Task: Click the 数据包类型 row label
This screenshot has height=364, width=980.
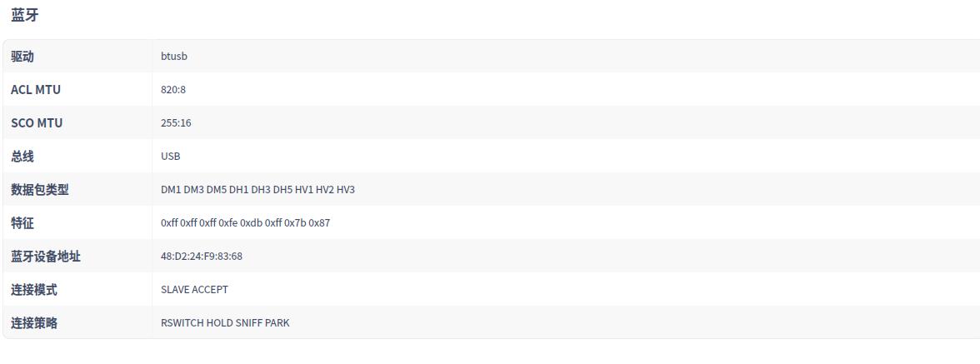Action: [40, 190]
